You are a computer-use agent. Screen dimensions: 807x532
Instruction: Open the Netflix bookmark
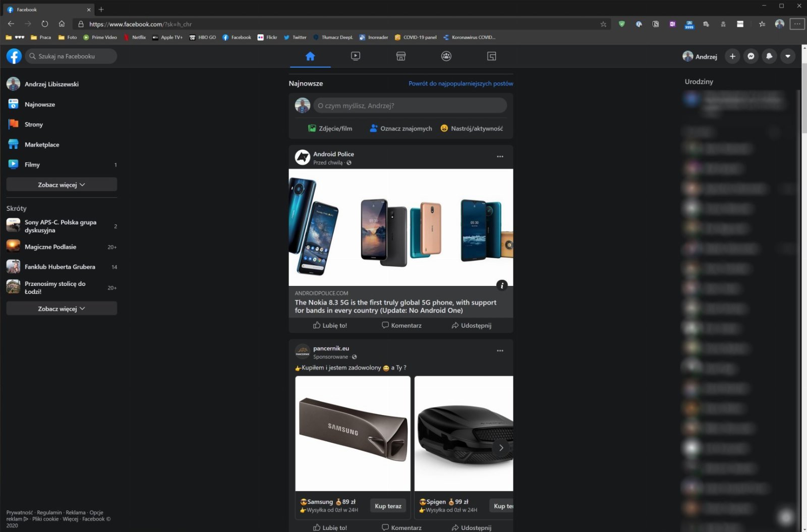(135, 37)
